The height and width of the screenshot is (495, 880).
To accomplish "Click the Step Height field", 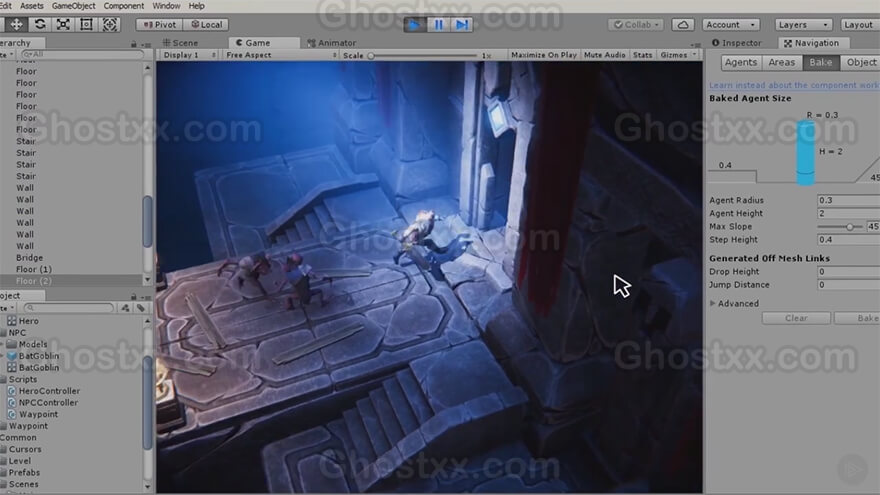I will coord(848,240).
